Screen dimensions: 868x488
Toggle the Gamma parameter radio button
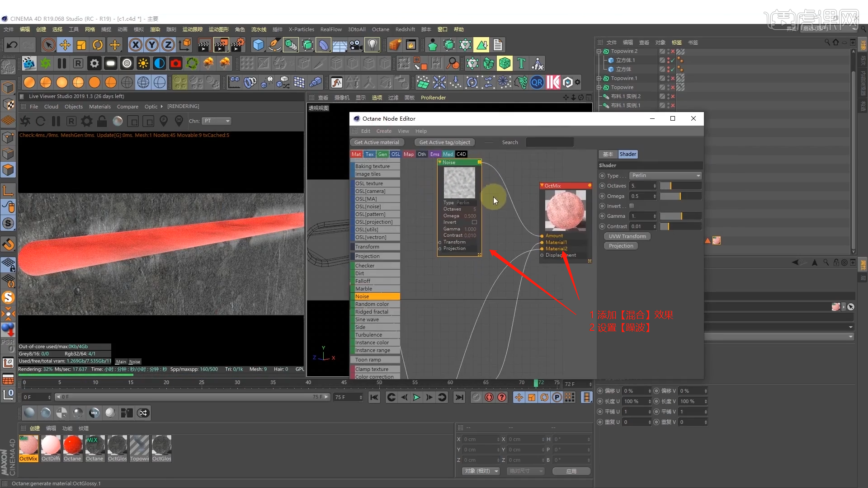pos(602,216)
